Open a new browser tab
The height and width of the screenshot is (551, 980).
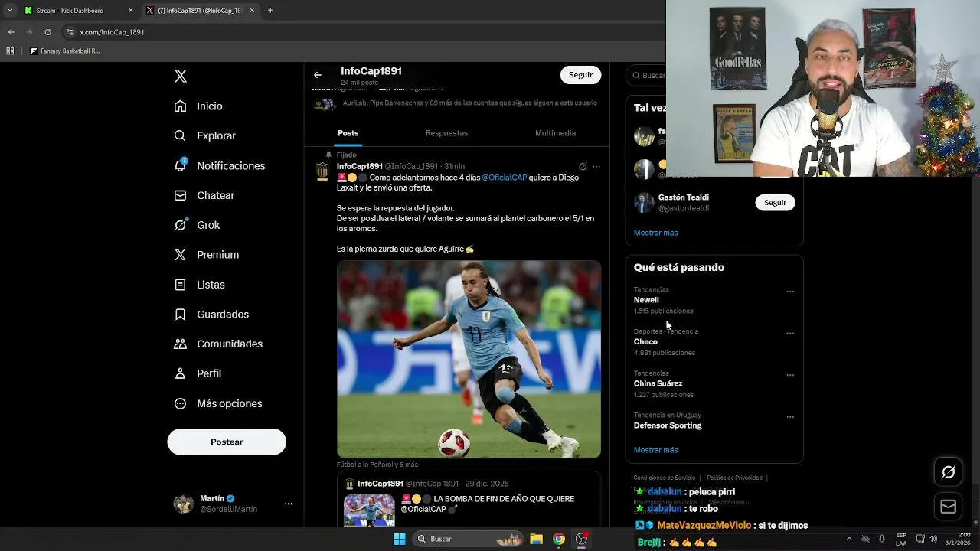pyautogui.click(x=270, y=11)
